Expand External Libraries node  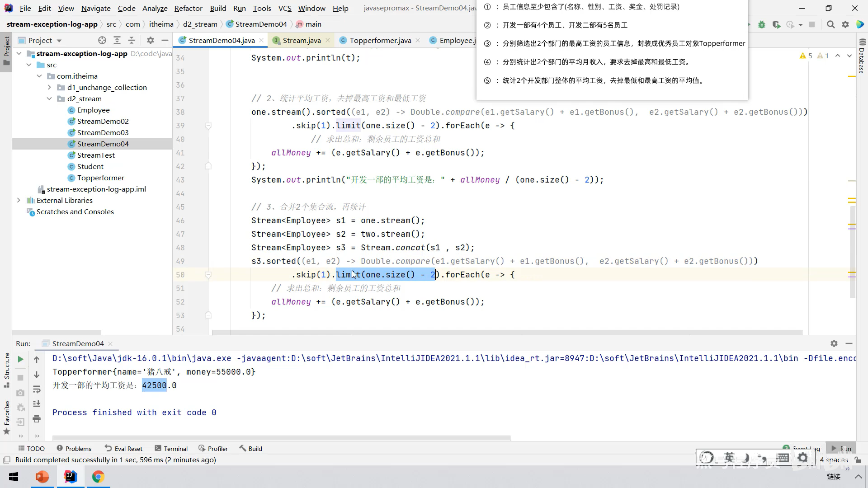(19, 200)
